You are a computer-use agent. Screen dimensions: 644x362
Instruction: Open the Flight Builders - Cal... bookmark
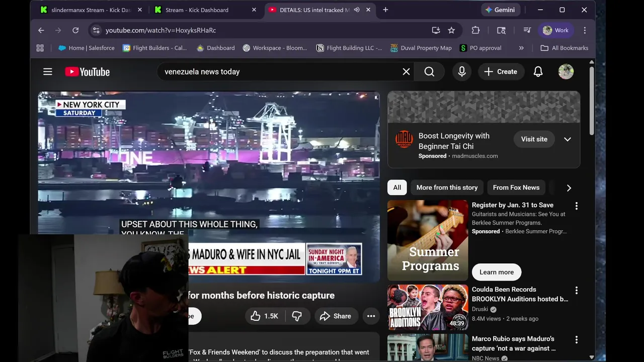coord(154,48)
